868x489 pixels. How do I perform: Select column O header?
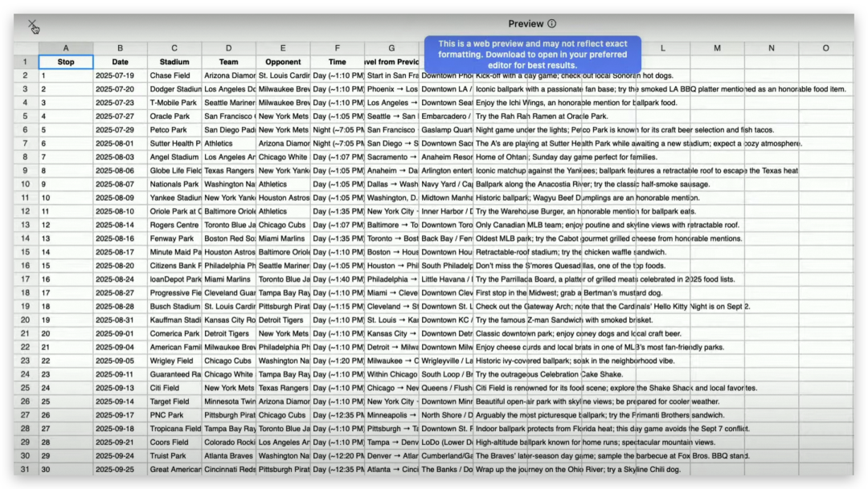point(825,48)
